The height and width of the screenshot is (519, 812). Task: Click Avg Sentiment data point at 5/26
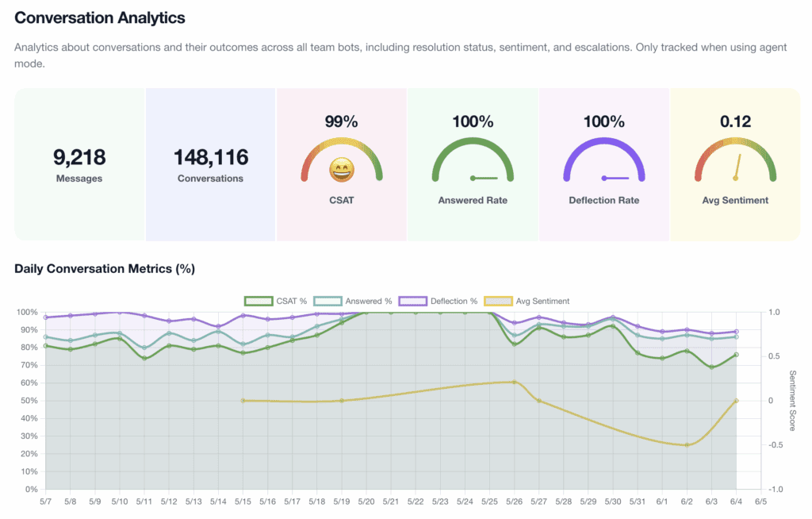click(514, 382)
